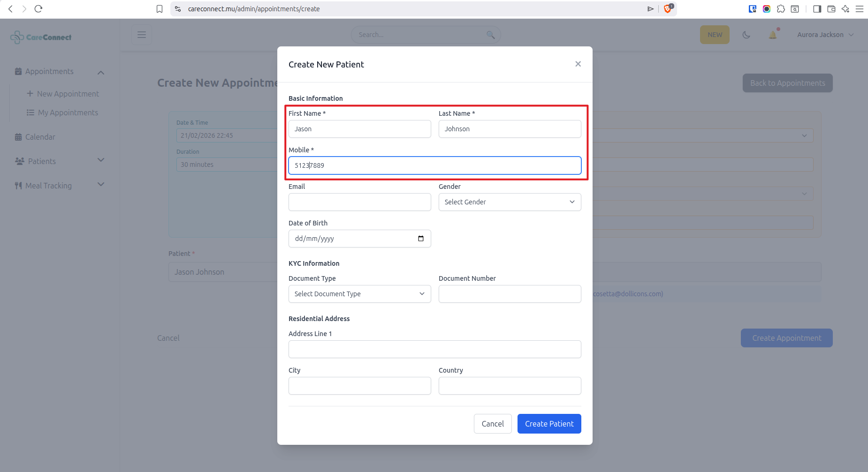The image size is (868, 472).
Task: Click the search magnifier icon
Action: pos(491,35)
